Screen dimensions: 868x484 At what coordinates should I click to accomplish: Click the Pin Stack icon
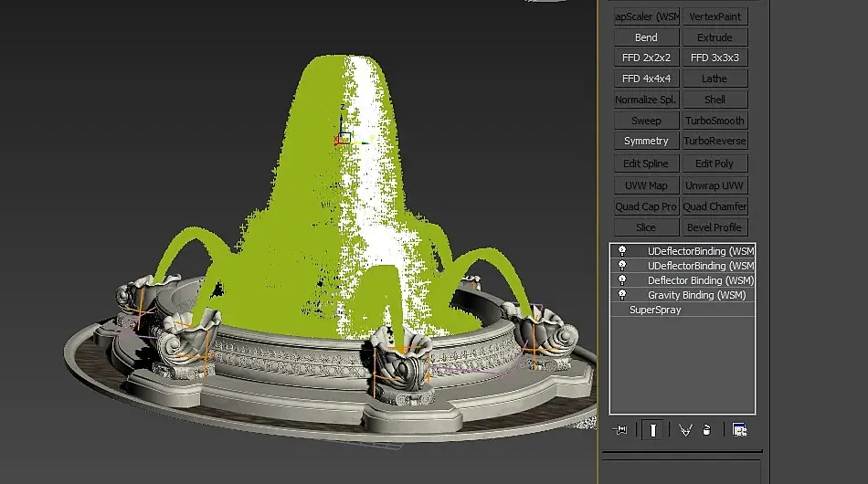[x=620, y=430]
